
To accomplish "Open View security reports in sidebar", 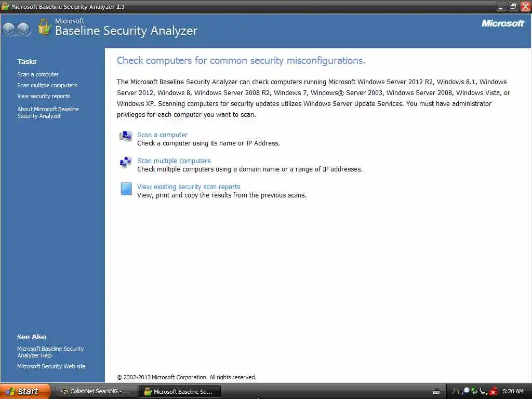I will [x=44, y=96].
